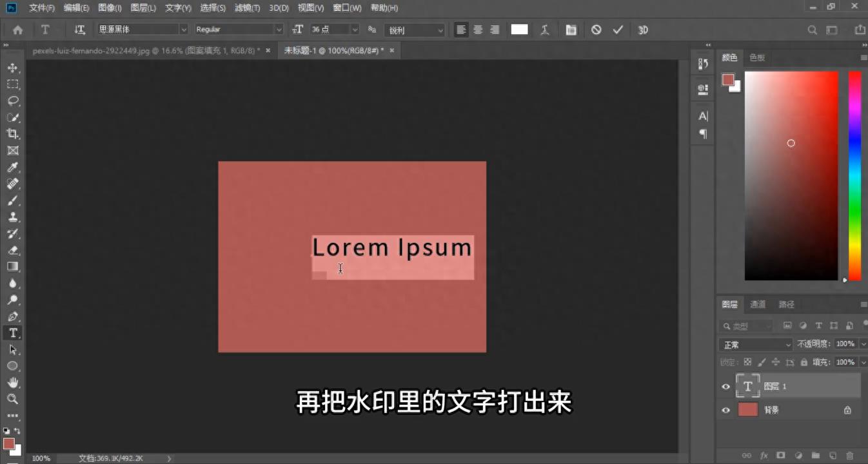This screenshot has height=464, width=868.
Task: Toggle lock image pixels brush icon
Action: pyautogui.click(x=762, y=362)
